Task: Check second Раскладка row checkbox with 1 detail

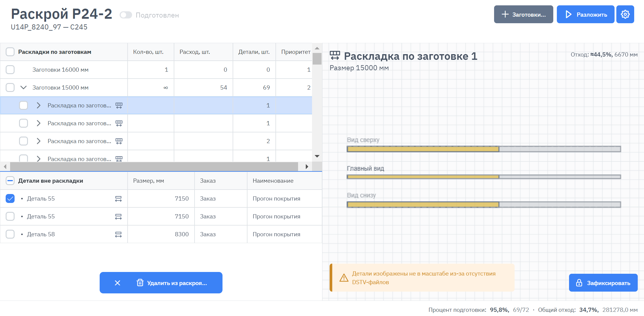Action: 23,123
